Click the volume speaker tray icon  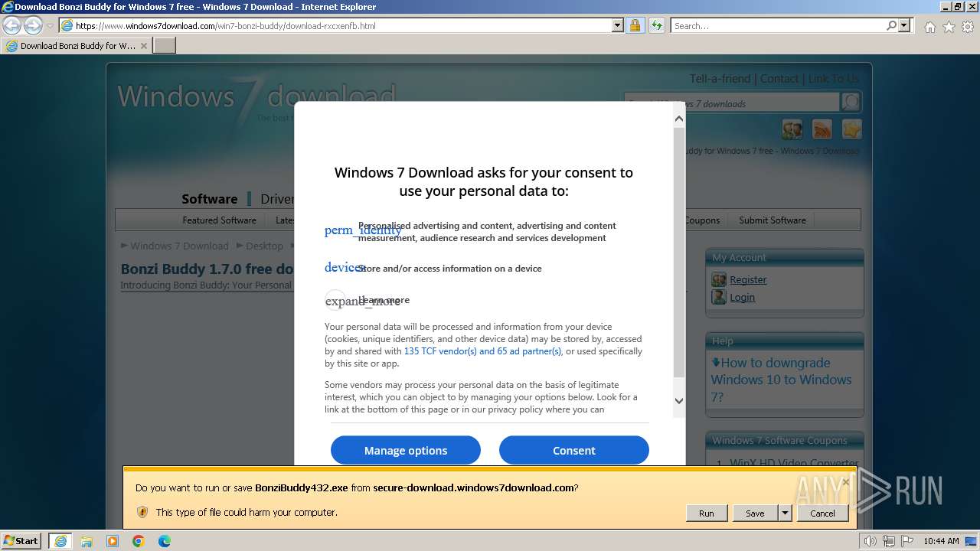(871, 541)
